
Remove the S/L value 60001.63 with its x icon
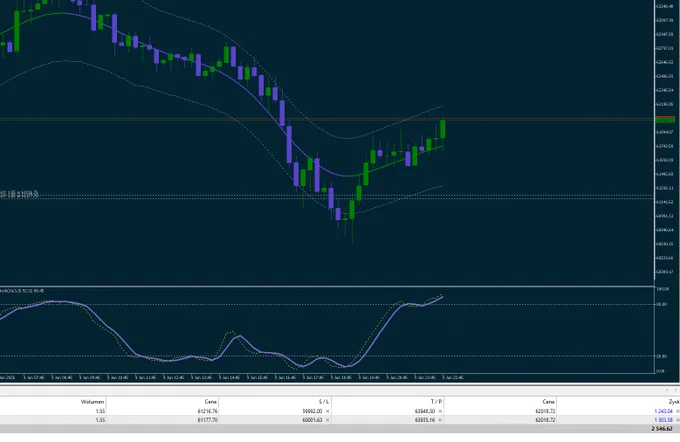tap(327, 420)
